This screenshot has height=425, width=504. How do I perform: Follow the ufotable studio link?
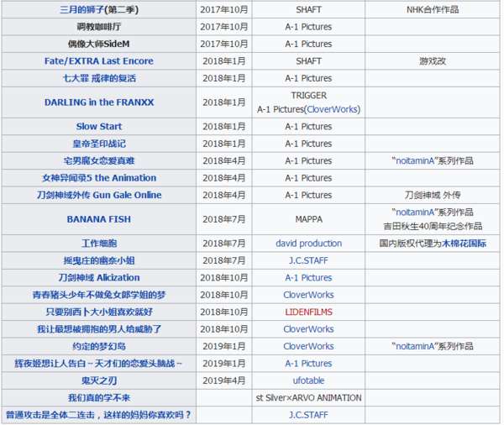click(x=308, y=380)
